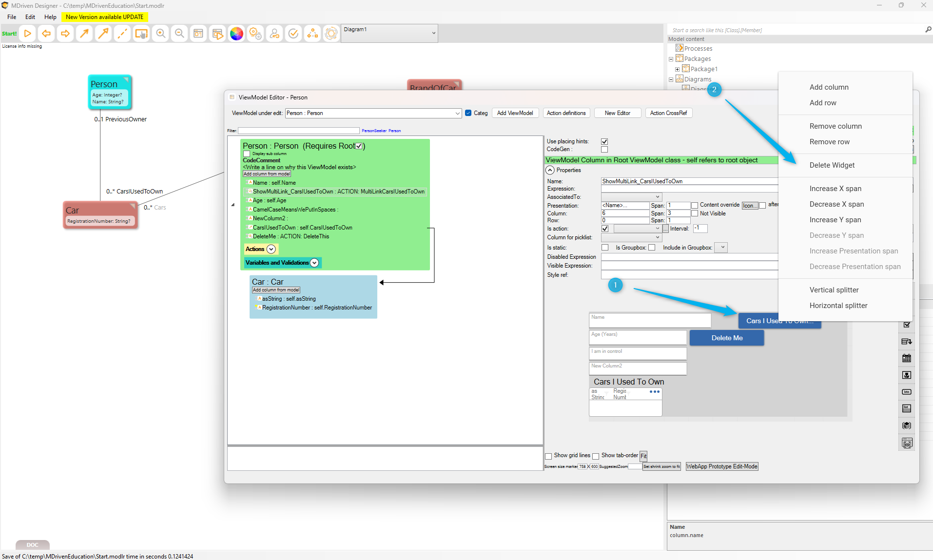Click the double gears settings icon
The height and width of the screenshot is (560, 933).
point(255,34)
